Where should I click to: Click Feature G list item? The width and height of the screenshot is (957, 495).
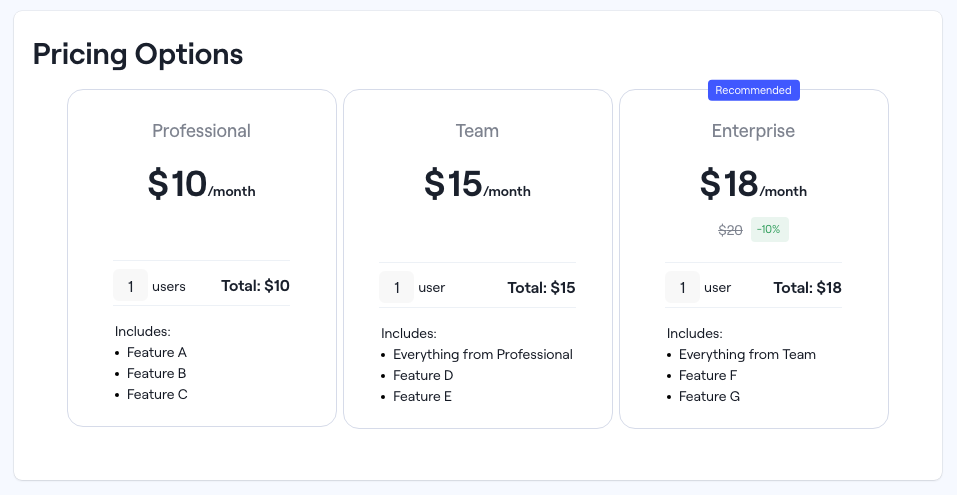coord(709,396)
